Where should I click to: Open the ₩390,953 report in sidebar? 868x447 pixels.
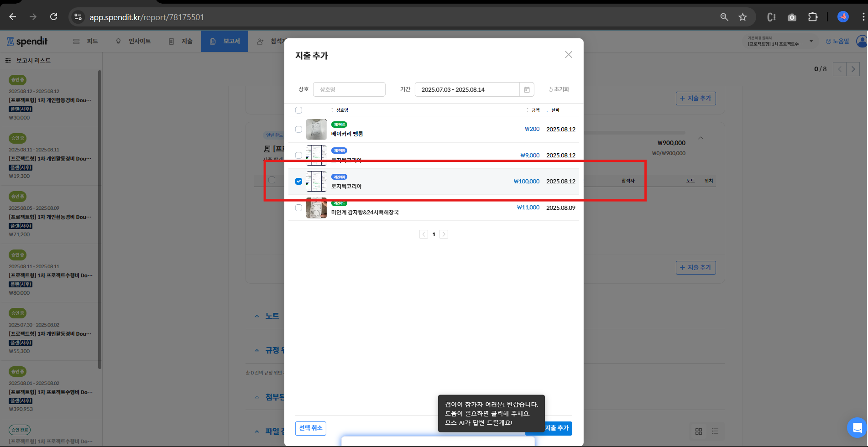(50, 390)
